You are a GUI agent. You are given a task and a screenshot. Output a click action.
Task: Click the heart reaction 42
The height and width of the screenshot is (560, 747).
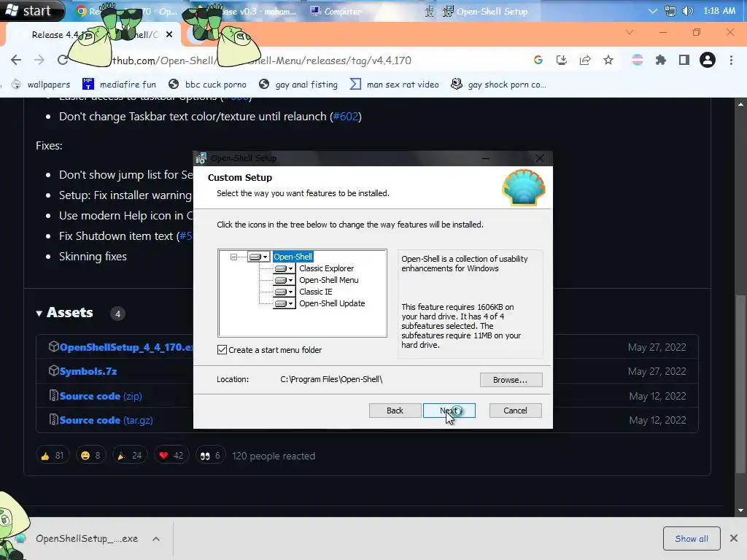[x=171, y=456]
